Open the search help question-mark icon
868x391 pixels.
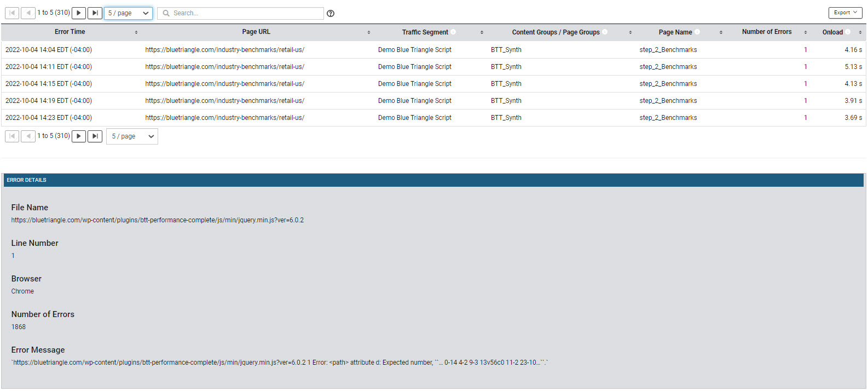(x=331, y=13)
